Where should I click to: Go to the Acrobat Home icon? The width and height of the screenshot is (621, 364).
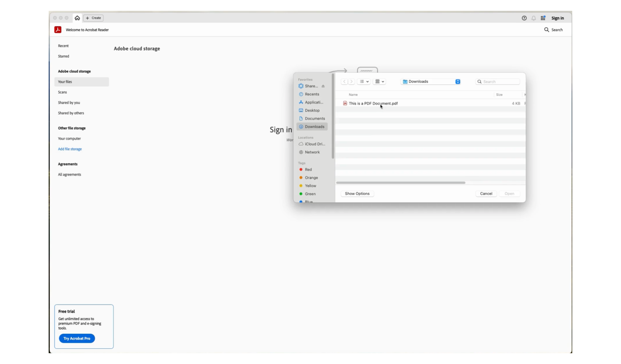pos(77,18)
